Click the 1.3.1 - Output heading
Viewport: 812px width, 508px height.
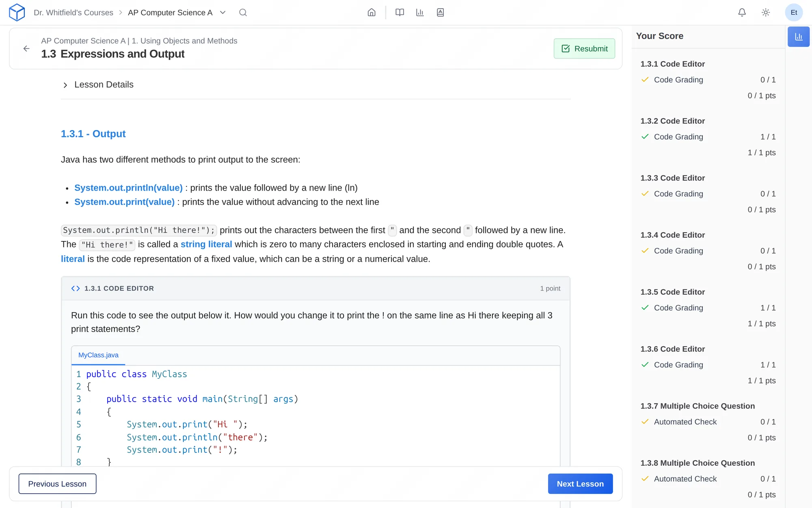(93, 134)
